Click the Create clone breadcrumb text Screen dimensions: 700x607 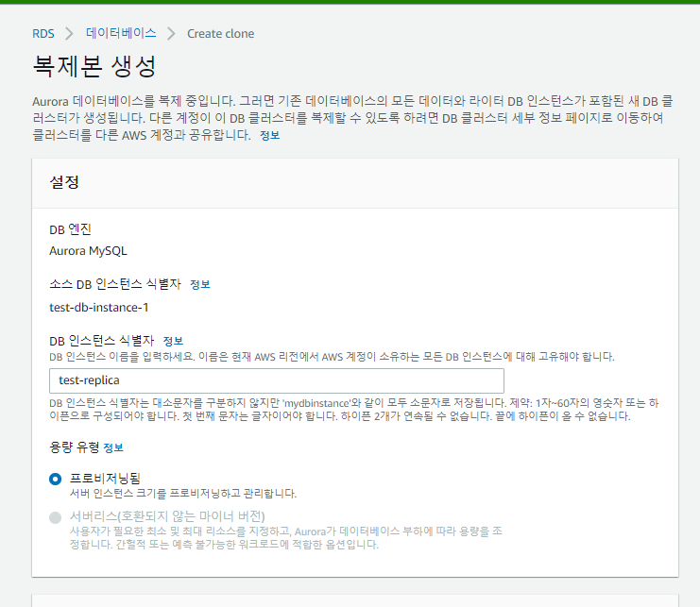point(220,33)
